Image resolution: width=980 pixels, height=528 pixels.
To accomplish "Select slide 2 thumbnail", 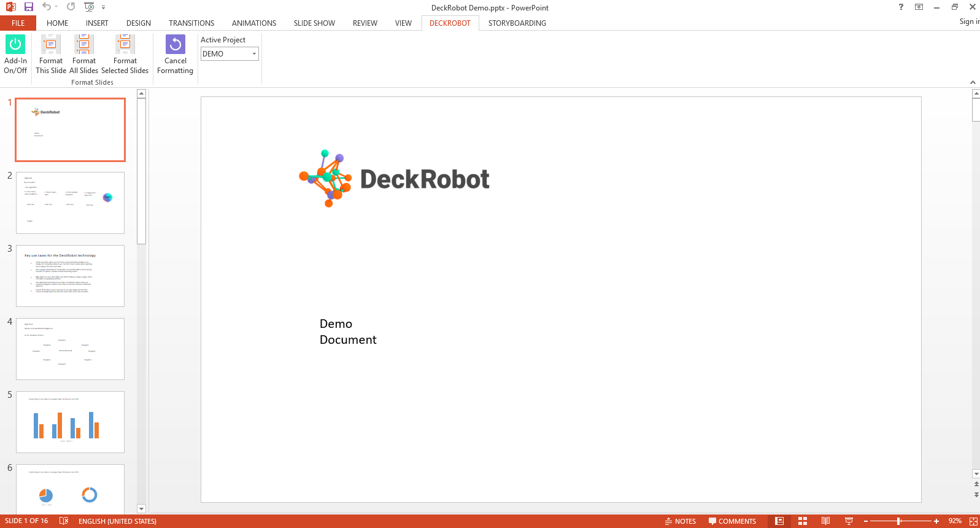I will coord(71,203).
